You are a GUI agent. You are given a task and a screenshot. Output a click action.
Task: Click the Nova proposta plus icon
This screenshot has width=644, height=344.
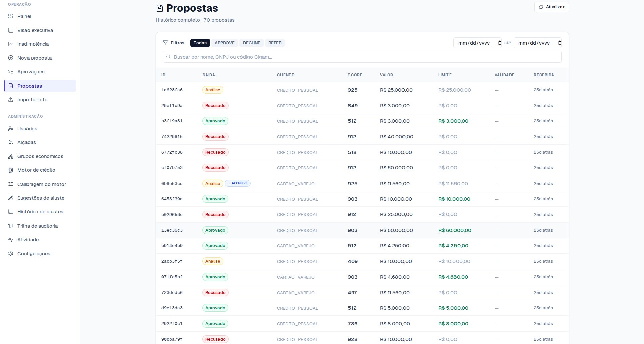tap(11, 58)
